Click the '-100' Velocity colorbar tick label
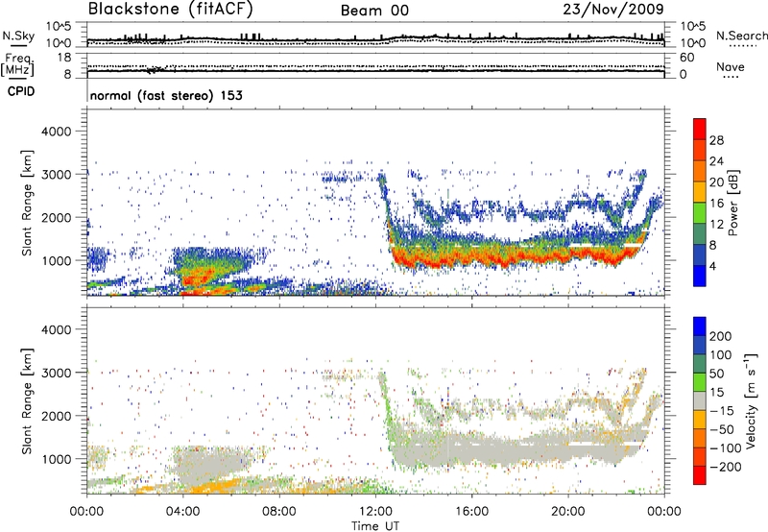 (x=724, y=447)
